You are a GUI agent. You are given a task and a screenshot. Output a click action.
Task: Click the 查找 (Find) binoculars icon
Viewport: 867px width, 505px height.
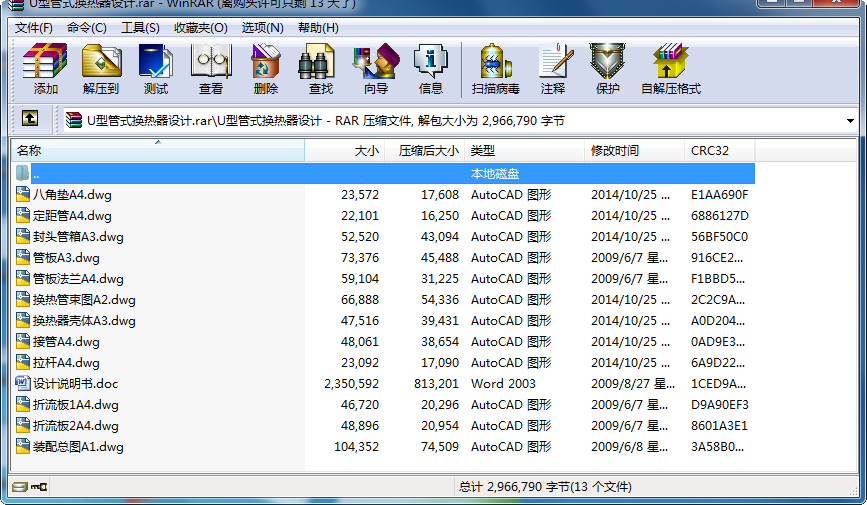click(317, 60)
